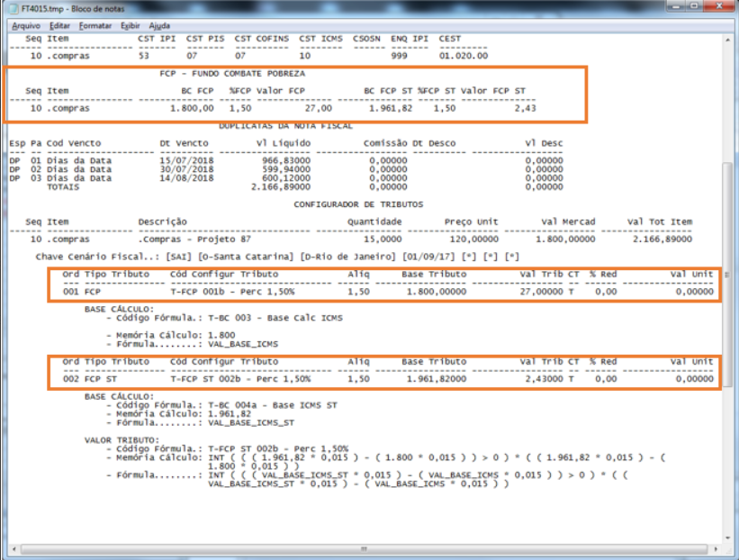Click the horizontal scrollbar left arrow
This screenshot has width=739, height=560.
13,548
